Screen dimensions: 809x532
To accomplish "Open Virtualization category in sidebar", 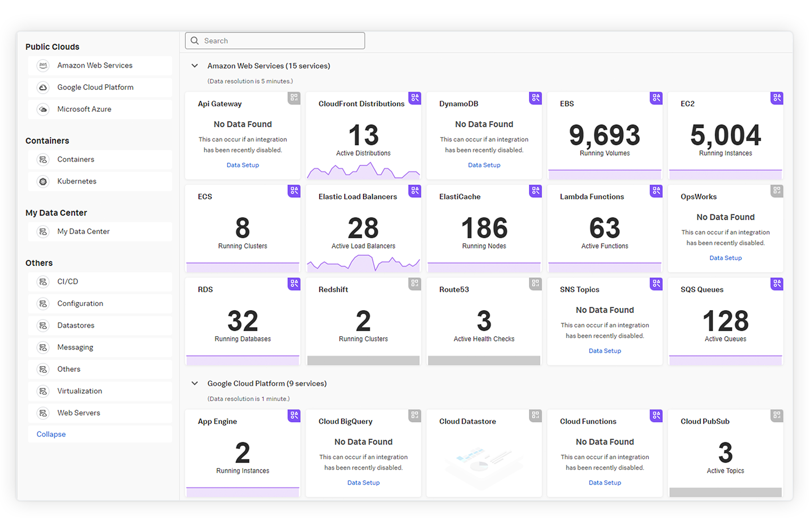I will 100,391.
